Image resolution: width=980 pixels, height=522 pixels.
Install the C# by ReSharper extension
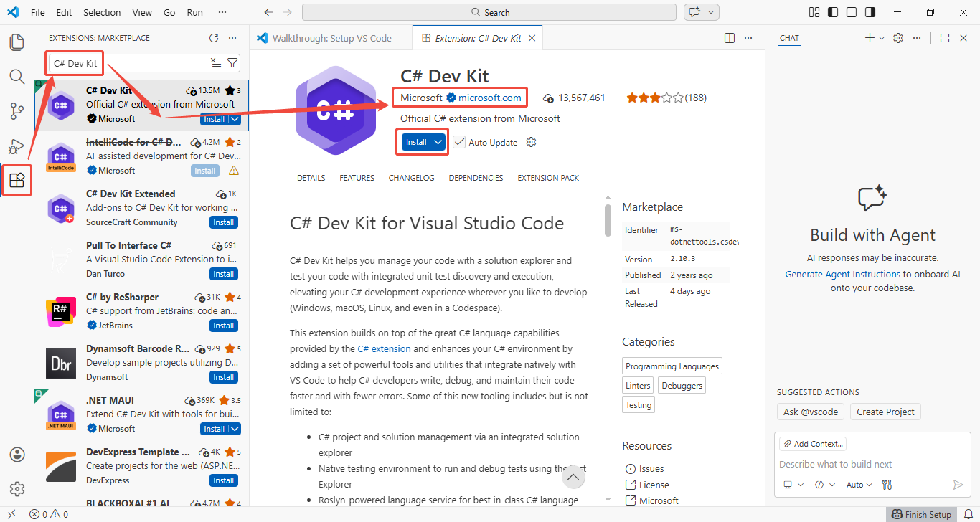pos(223,326)
